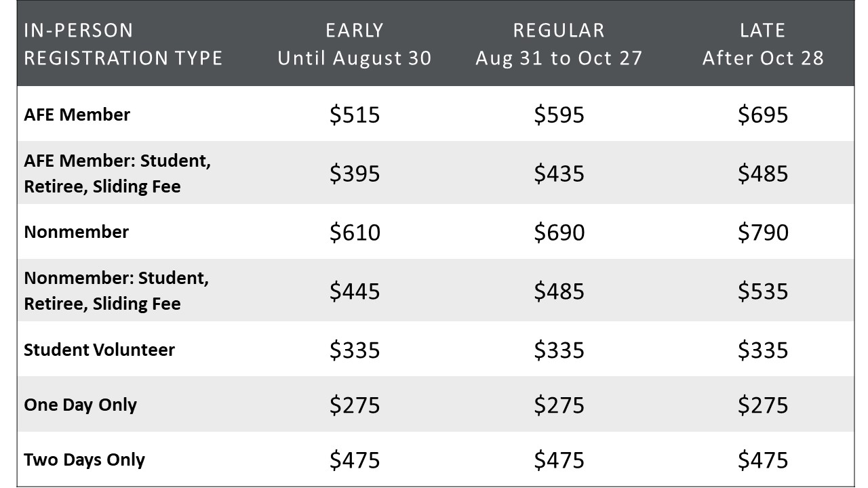Image resolution: width=868 pixels, height=488 pixels.
Task: Click the $395 early student member price
Action: 355,174
